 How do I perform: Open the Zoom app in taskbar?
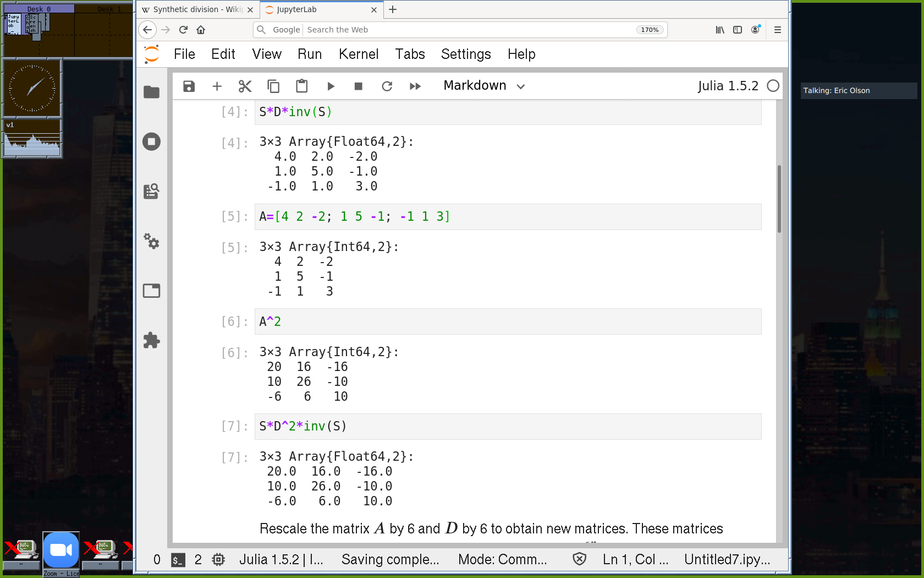coord(61,550)
